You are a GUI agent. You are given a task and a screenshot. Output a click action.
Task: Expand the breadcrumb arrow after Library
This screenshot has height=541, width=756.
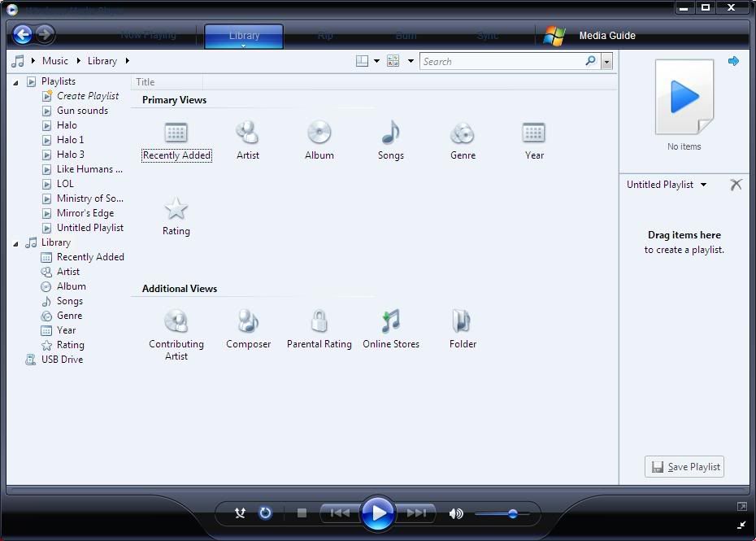(x=128, y=61)
